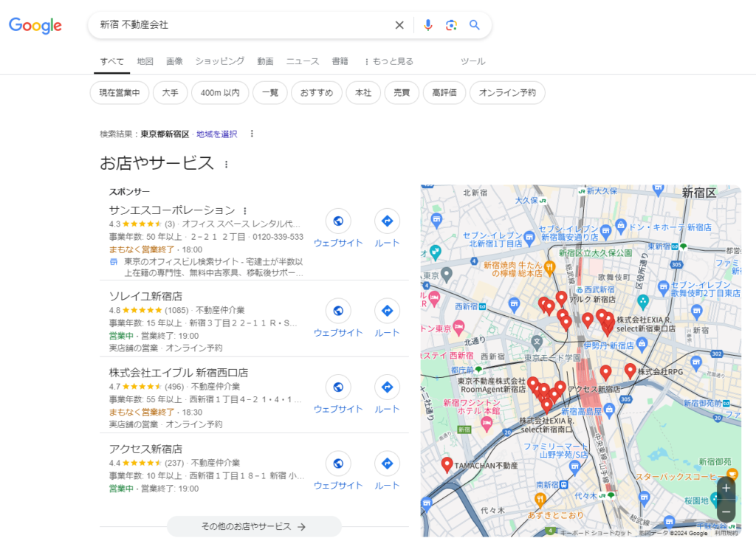Zoom in on the map

[726, 488]
